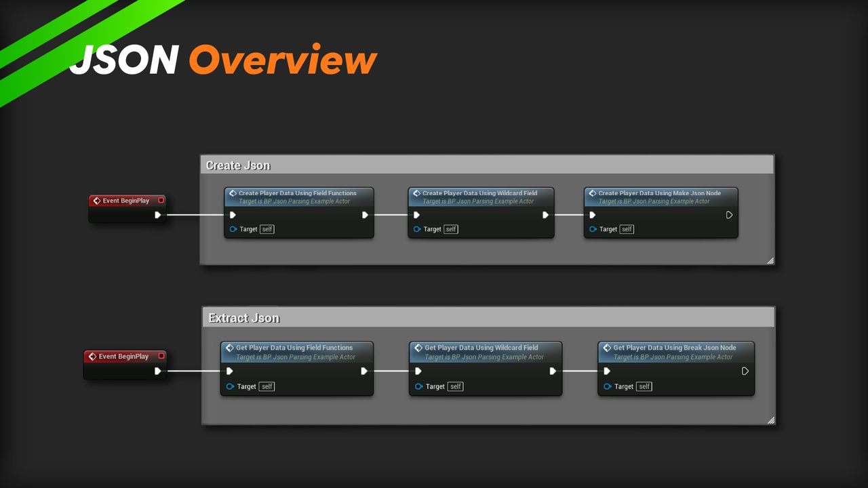Screen dimensions: 868x488
Task: Click the Target pin of Create Player Data Using Field Functions
Action: pos(233,229)
